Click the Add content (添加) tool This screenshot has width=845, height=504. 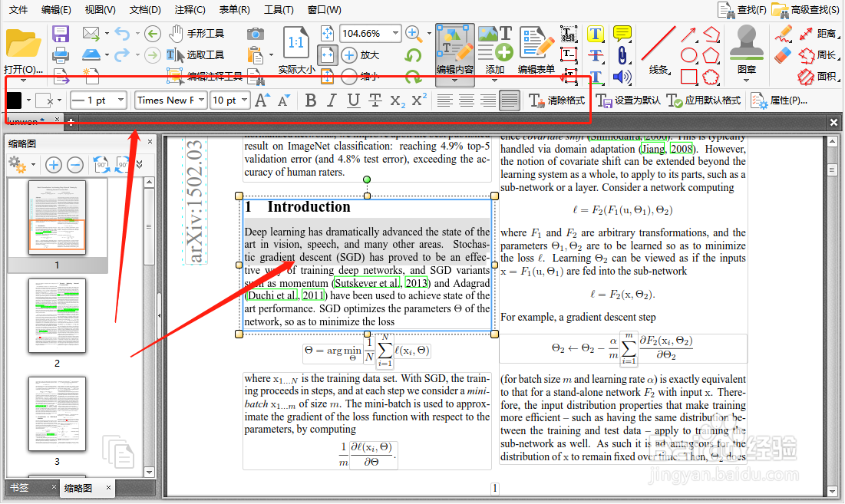tap(495, 51)
